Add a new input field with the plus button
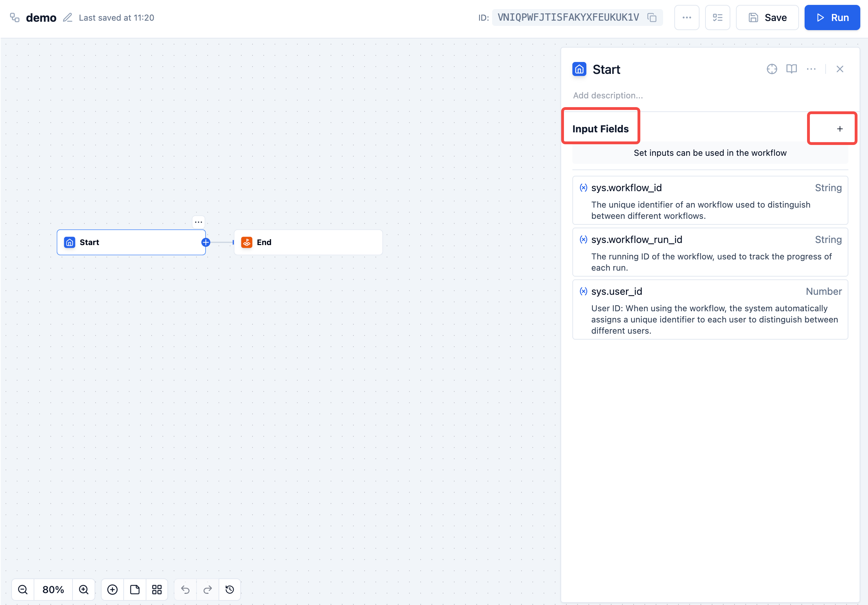 [840, 128]
